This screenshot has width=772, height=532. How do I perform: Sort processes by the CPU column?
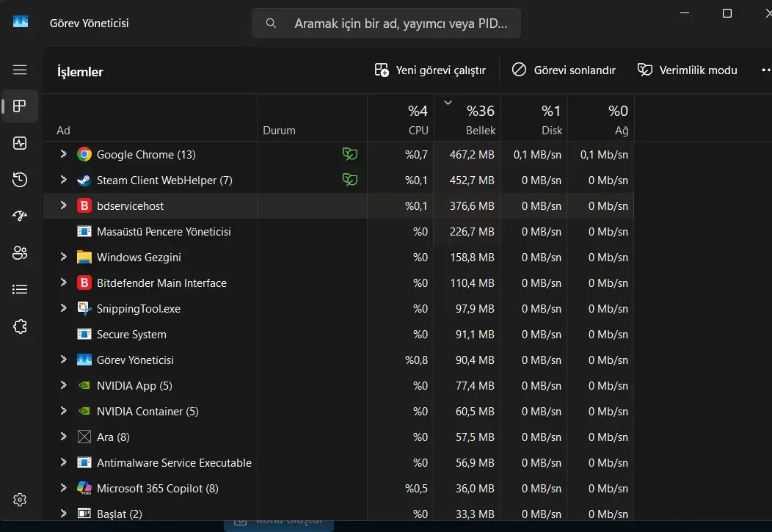400,118
